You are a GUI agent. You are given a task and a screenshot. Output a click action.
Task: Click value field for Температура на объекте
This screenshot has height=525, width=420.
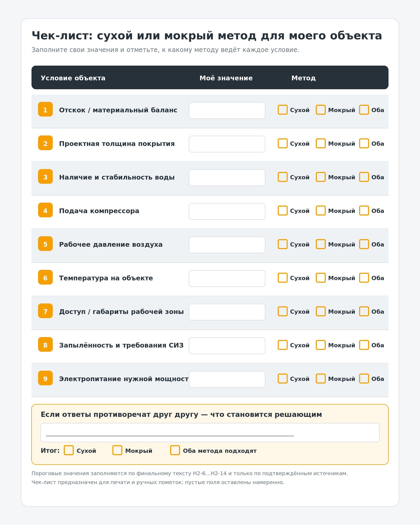[227, 279]
